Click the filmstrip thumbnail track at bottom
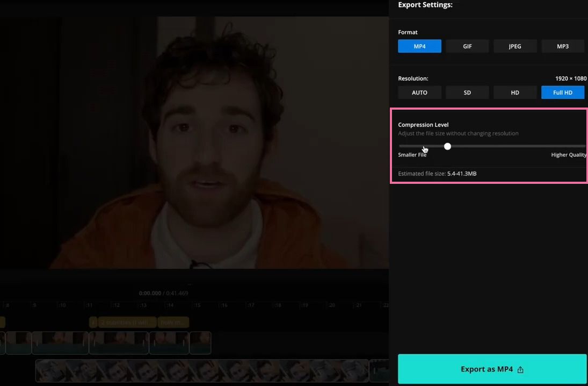Image resolution: width=588 pixels, height=386 pixels. [201, 370]
